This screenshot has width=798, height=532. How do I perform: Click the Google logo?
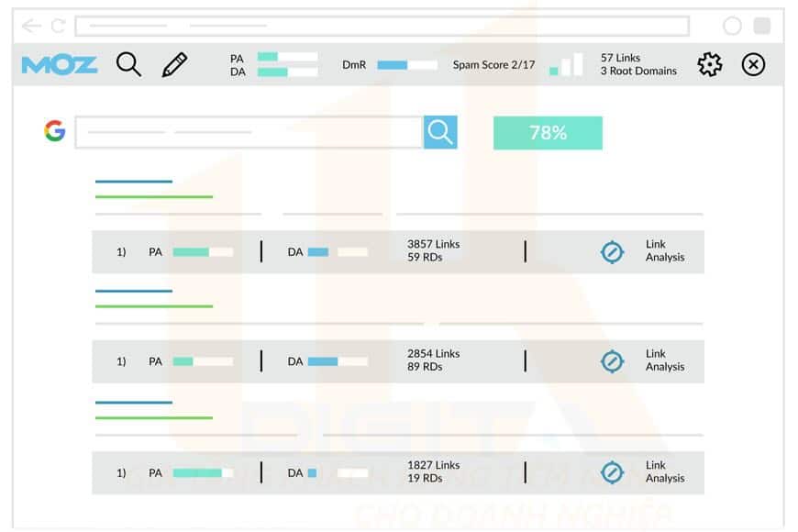click(x=54, y=131)
